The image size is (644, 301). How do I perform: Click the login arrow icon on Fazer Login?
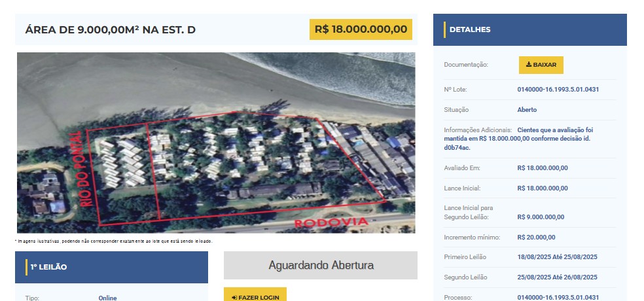pos(234,298)
